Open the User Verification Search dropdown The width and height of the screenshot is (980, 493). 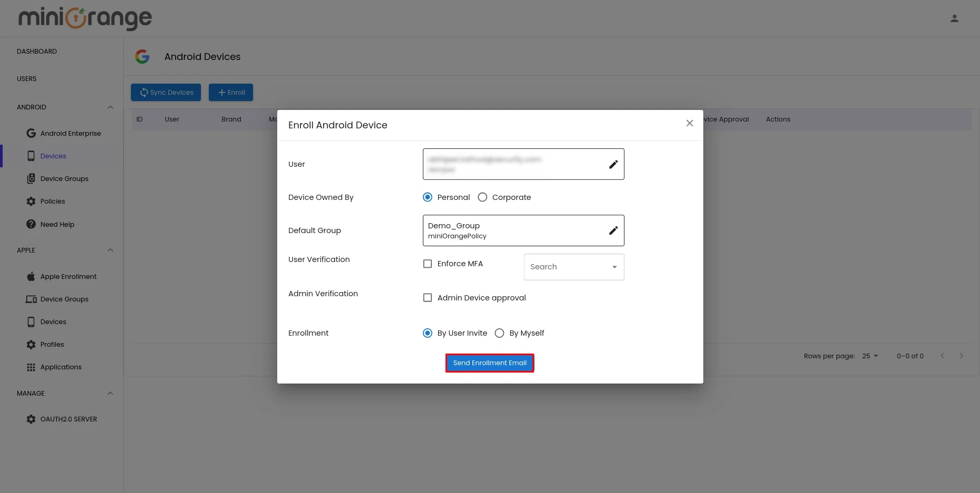pos(573,267)
